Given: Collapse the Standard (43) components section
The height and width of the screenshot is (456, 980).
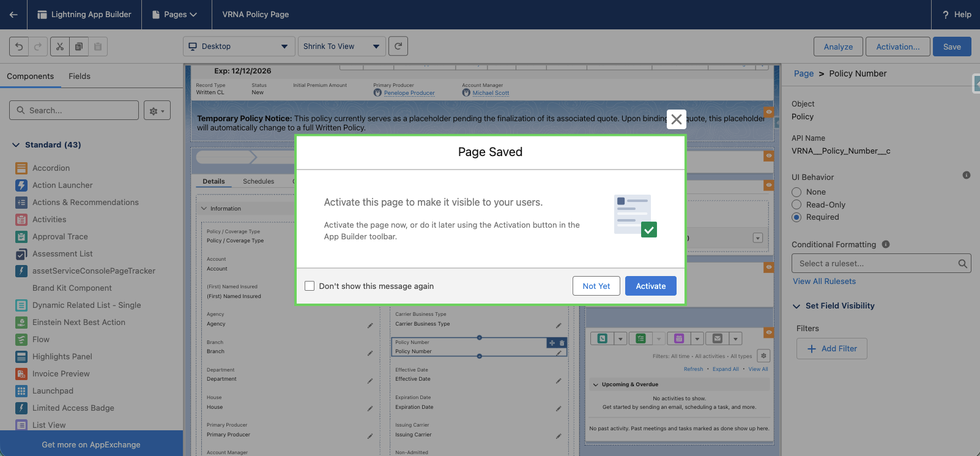Looking at the screenshot, I should click(x=16, y=145).
